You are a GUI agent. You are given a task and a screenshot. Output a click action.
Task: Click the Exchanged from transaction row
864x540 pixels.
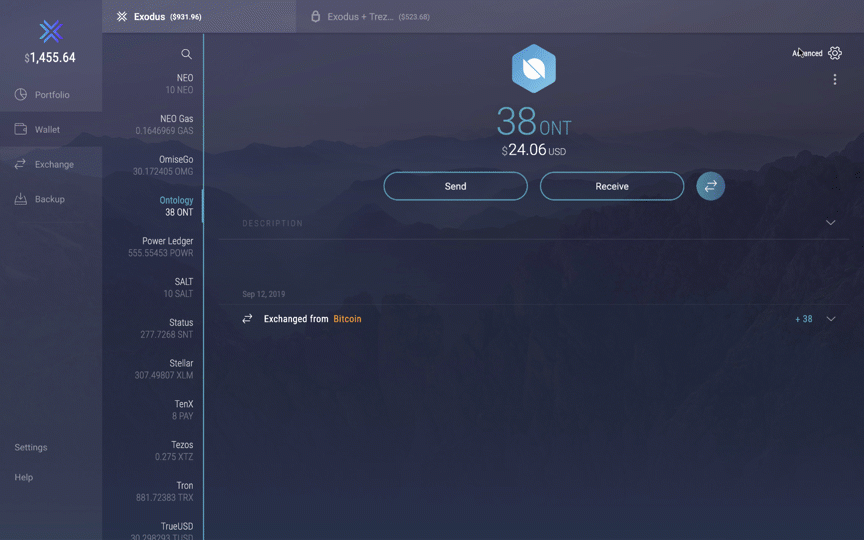pyautogui.click(x=533, y=318)
